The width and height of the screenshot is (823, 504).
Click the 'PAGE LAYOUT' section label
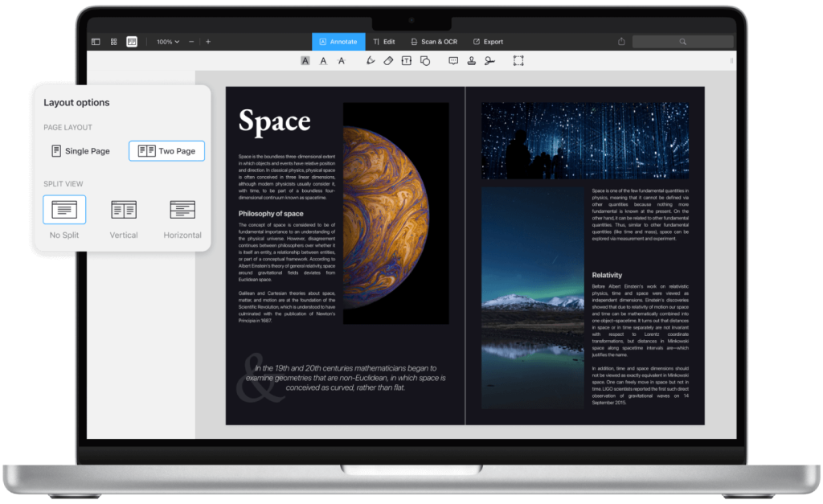[x=68, y=128]
